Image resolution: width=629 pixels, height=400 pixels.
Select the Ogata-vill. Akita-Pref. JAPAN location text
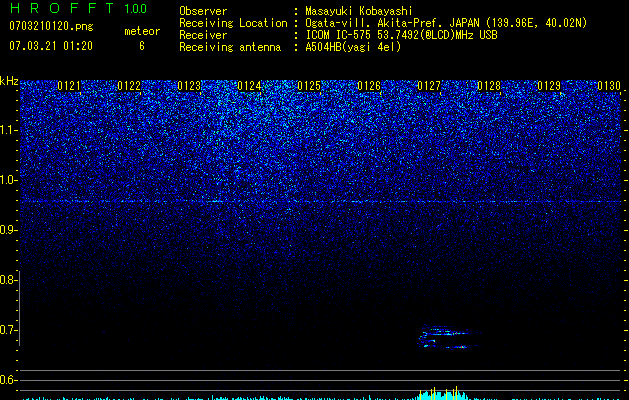pos(446,23)
